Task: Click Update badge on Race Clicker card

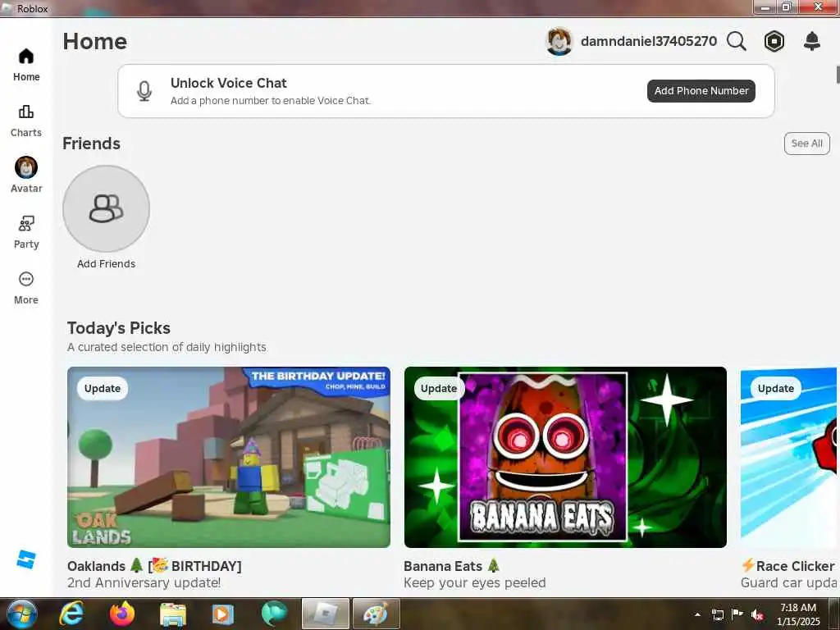Action: click(776, 388)
